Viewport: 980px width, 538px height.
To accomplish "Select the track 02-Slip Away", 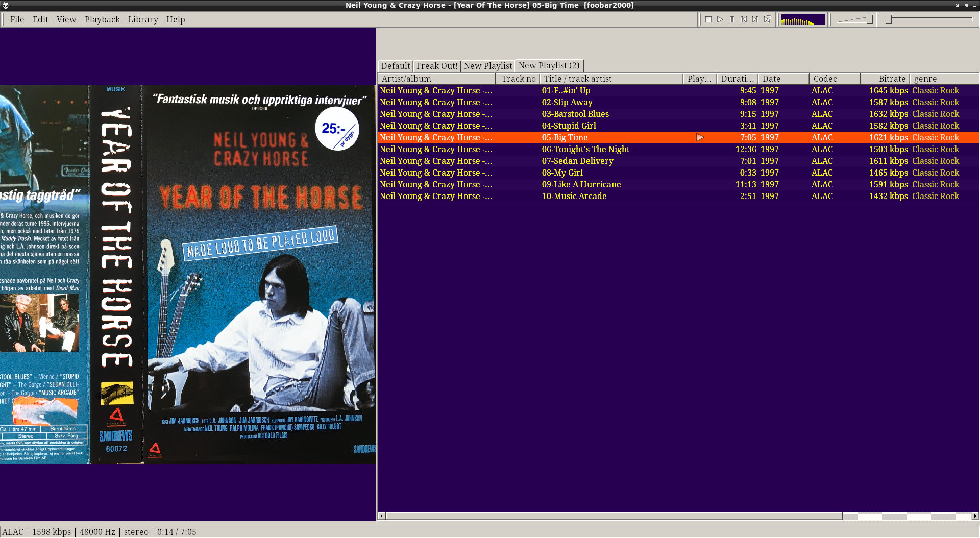I will pyautogui.click(x=678, y=102).
